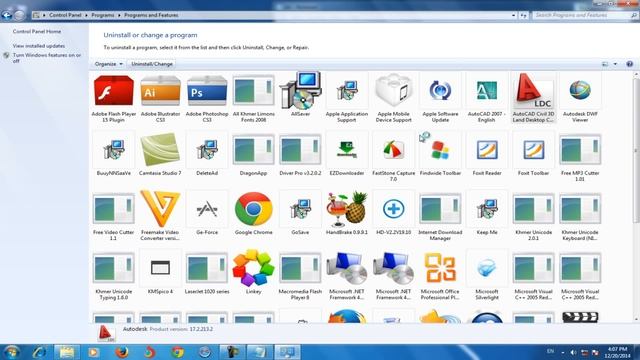Screen dimensions: 640x360
Task: Select the Keep Me program icon
Action: point(487,209)
